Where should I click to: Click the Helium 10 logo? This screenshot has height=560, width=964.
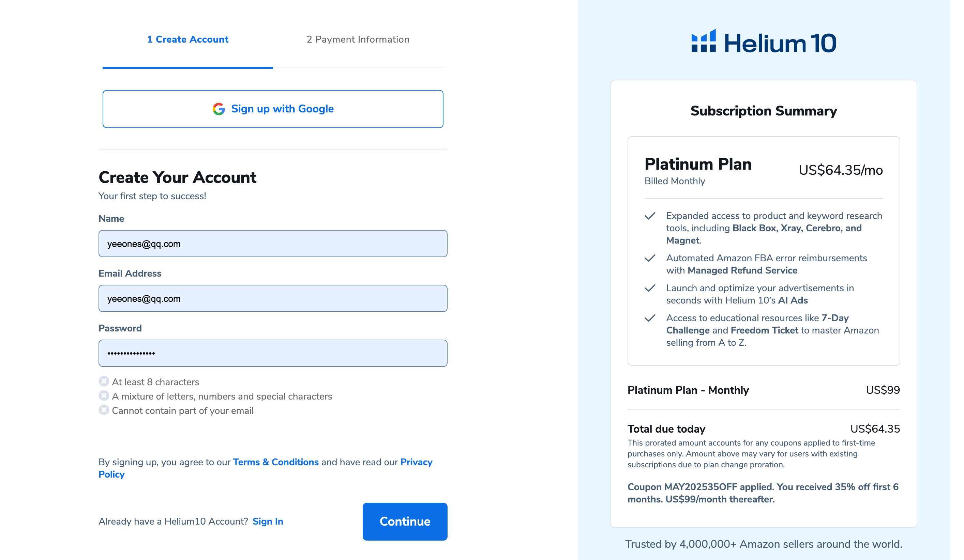click(764, 42)
